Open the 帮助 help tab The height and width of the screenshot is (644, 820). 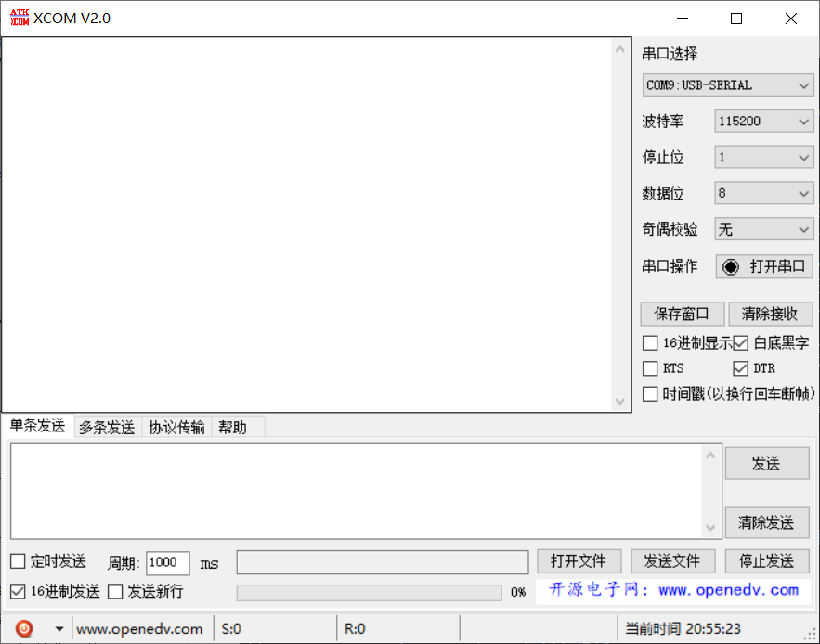pyautogui.click(x=233, y=427)
